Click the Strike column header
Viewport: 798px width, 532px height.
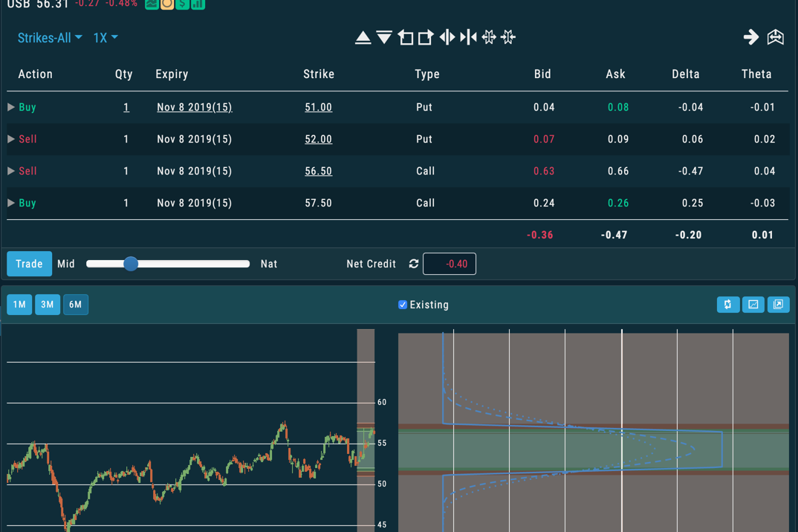click(319, 74)
